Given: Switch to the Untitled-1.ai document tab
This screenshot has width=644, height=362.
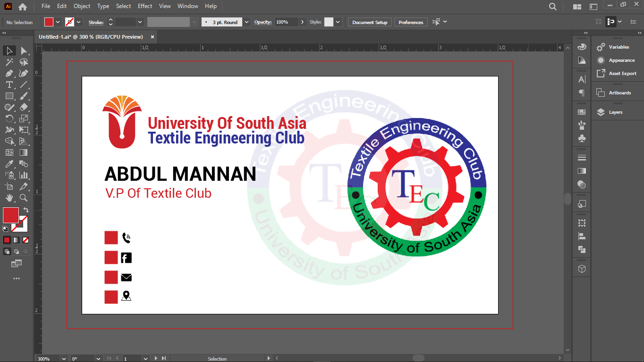Looking at the screenshot, I should tap(91, 37).
